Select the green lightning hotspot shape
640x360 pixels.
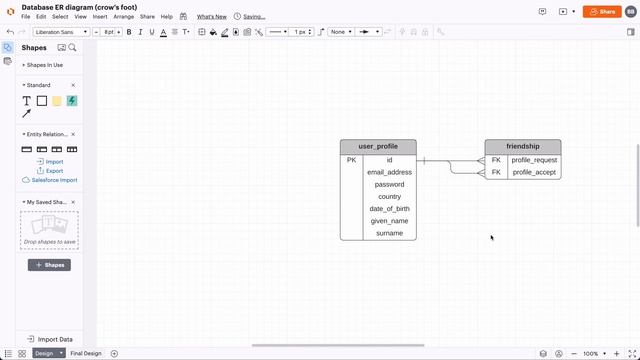(72, 100)
